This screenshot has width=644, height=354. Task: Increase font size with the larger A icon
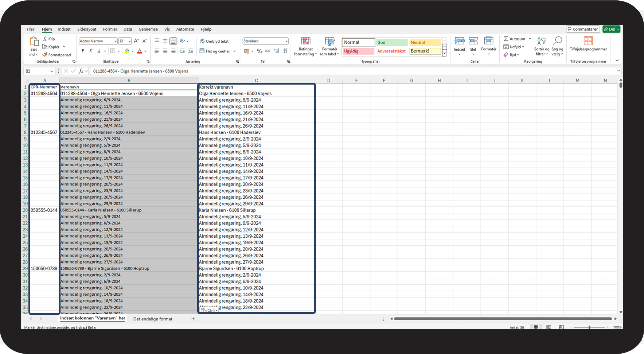(x=136, y=41)
